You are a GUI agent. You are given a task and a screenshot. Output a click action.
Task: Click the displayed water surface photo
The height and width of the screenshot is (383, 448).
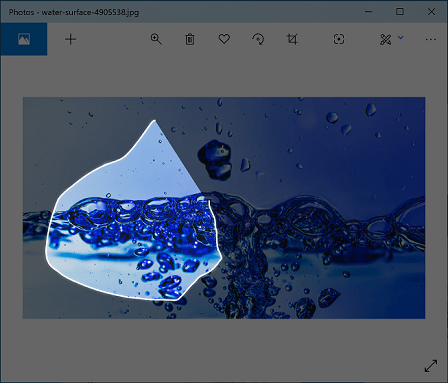tap(224, 208)
